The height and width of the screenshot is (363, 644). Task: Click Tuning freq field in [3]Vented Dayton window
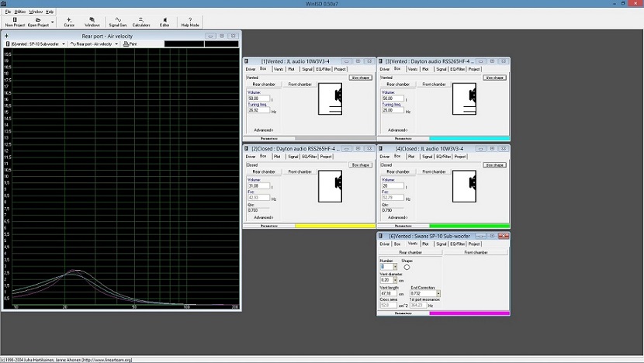[x=393, y=110]
